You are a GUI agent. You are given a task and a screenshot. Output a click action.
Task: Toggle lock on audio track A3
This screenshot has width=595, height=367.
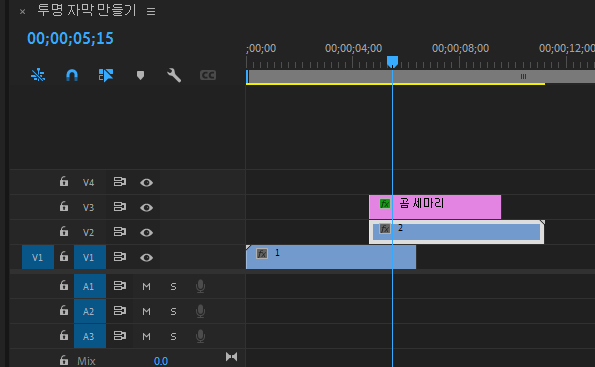coord(64,336)
